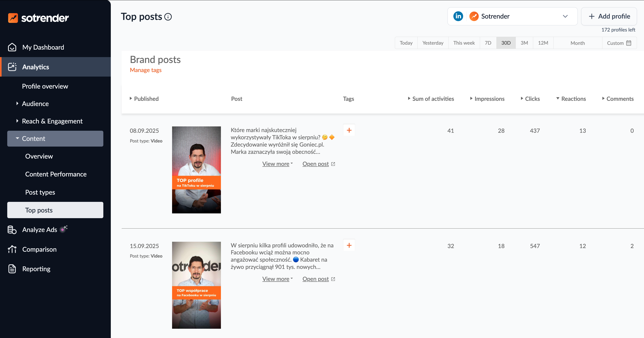Add a tag to the 08.09.2025 post

[x=349, y=130]
